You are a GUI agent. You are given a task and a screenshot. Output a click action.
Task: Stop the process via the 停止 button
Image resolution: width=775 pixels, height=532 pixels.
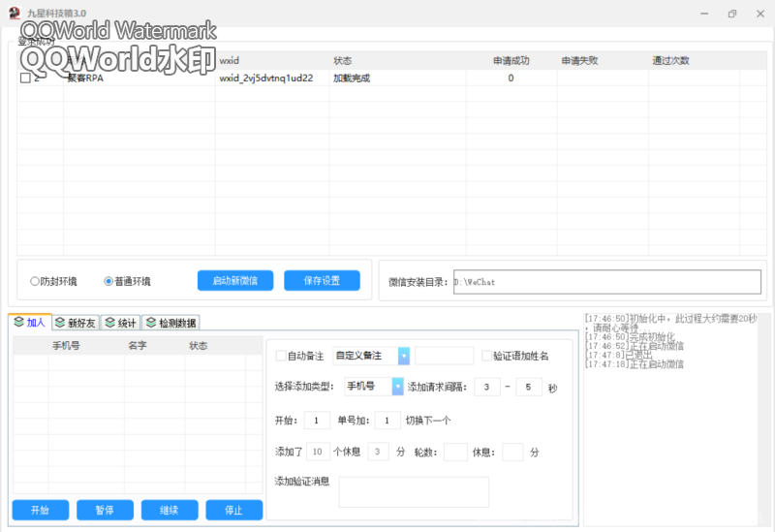tap(233, 510)
